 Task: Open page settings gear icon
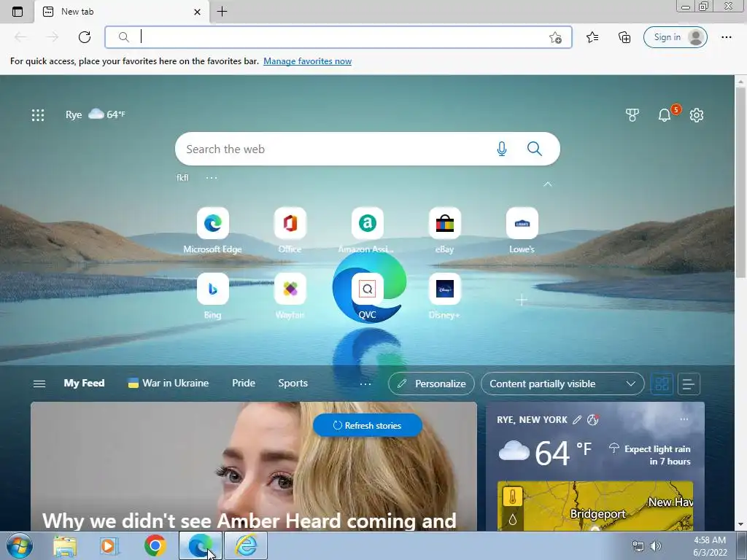click(697, 114)
